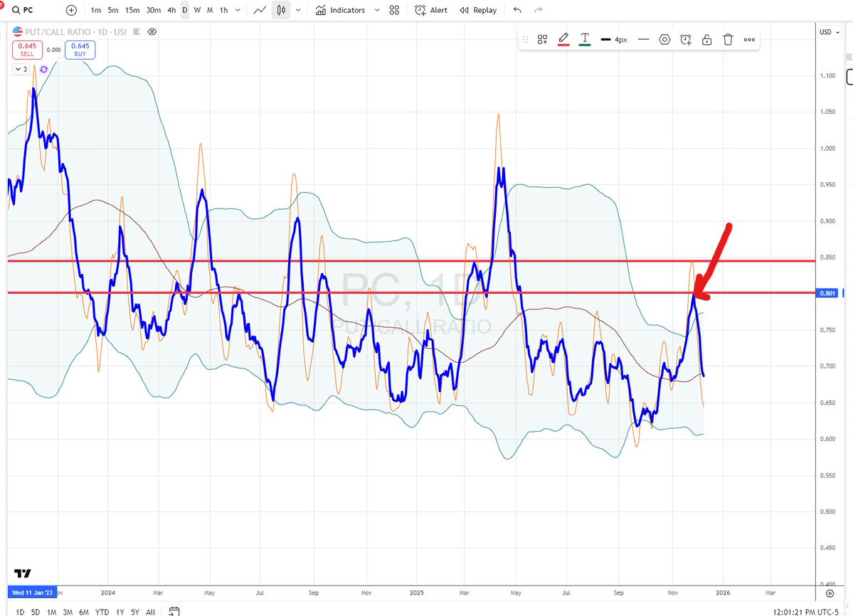Click the 0.645 BUY button

click(80, 50)
